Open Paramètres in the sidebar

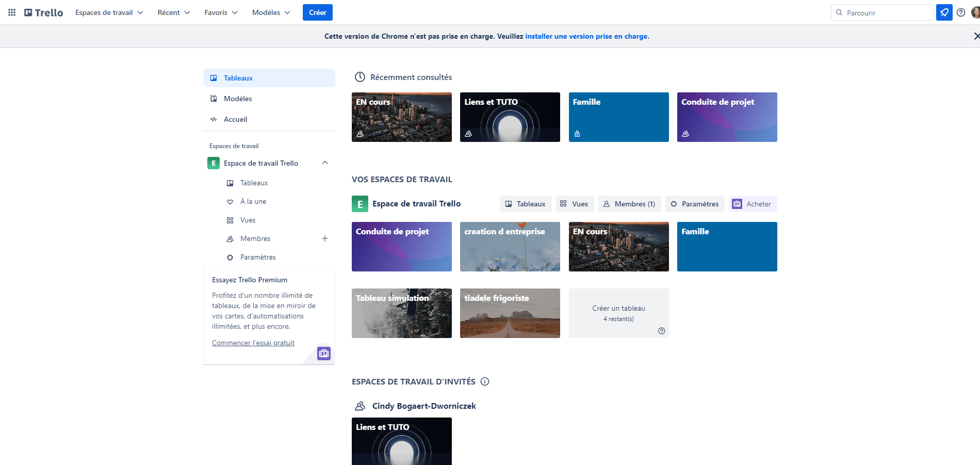[269, 257]
